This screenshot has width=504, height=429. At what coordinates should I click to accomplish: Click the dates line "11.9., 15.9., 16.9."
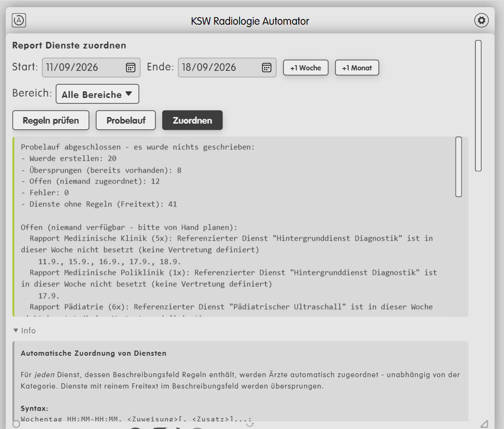(109, 262)
